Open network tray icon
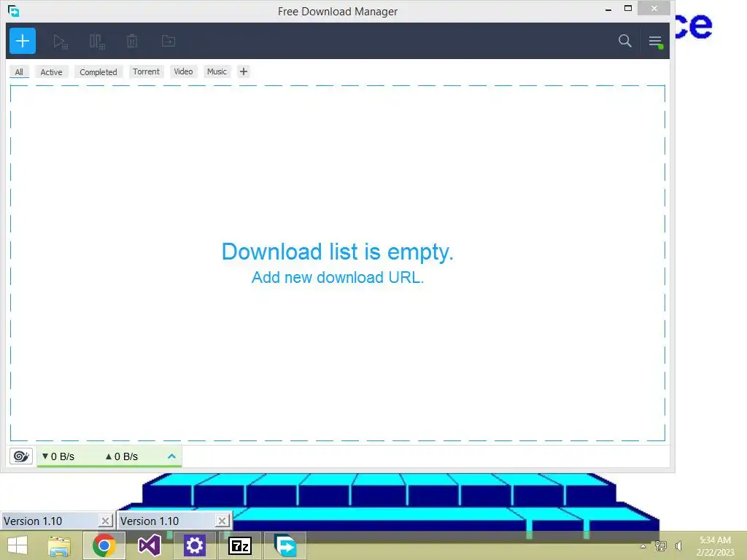This screenshot has width=747, height=560. (661, 546)
